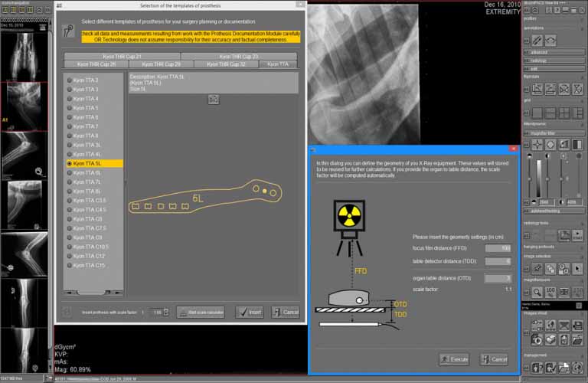
Task: Expand the advanced annotations section
Action: [x=554, y=52]
